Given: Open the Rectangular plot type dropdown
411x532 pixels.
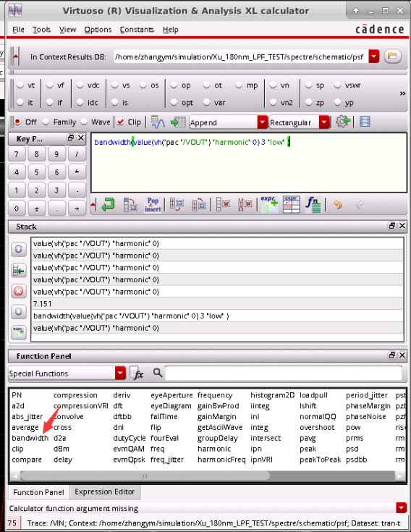Looking at the screenshot, I should 324,122.
